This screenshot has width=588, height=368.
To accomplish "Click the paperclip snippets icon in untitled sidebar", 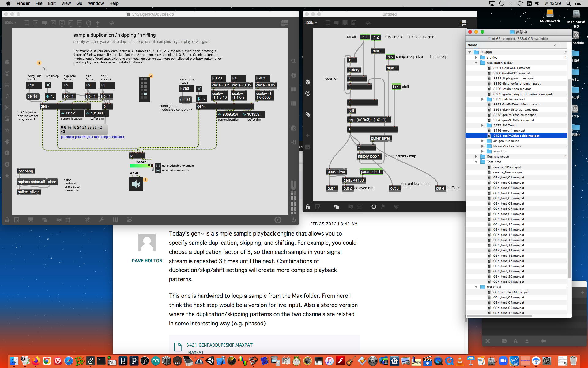I will coord(308,115).
